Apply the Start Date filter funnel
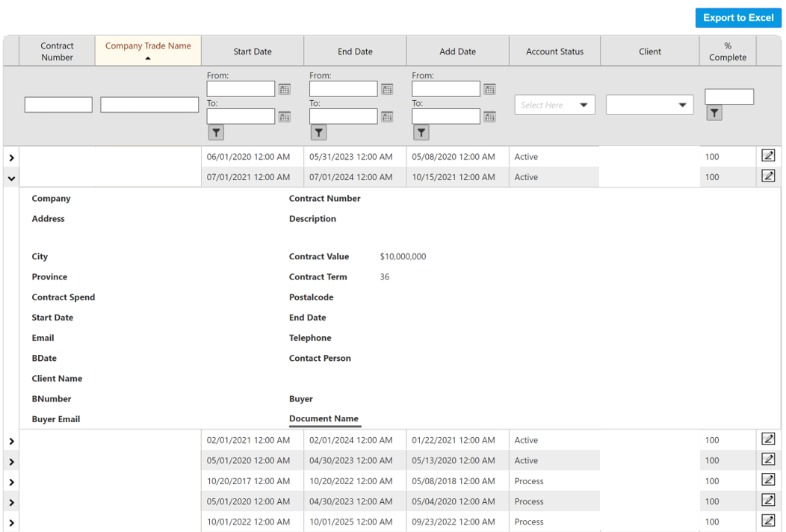This screenshot has height=532, width=786. [216, 132]
